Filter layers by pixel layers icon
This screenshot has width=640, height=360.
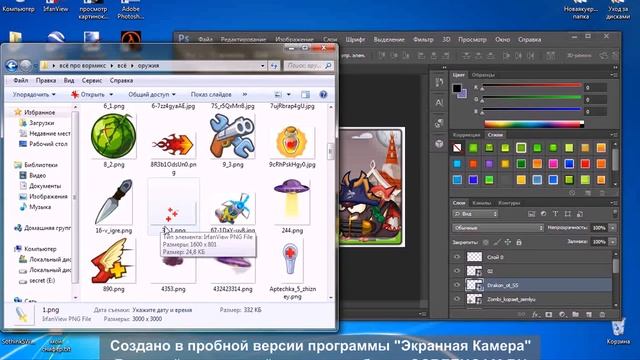[x=531, y=213]
